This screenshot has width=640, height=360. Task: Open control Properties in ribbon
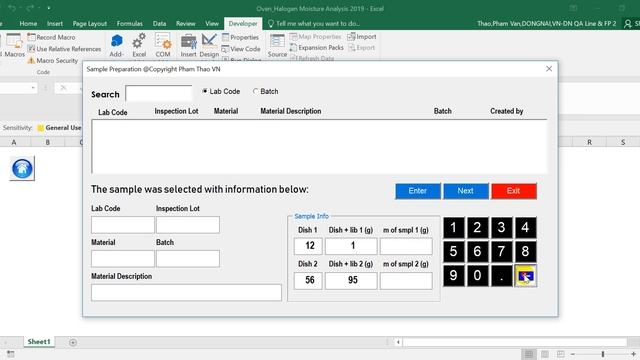pos(240,37)
